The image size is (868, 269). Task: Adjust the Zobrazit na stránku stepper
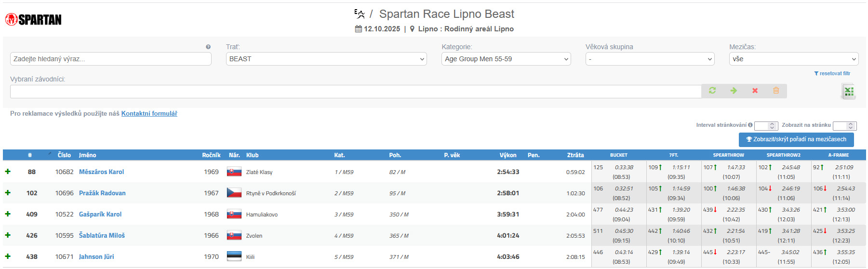pos(851,126)
